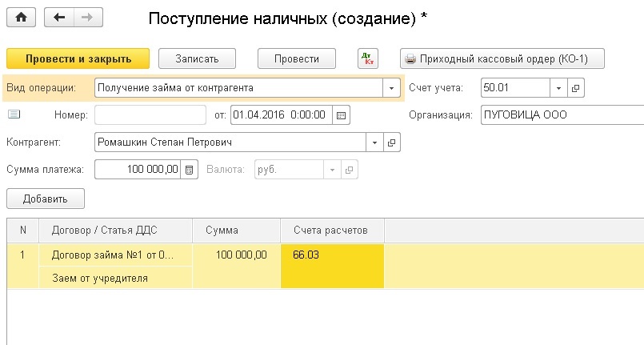Show Дт/Кт accounting entries icon
Viewport: 644px width, 345px height.
367,58
